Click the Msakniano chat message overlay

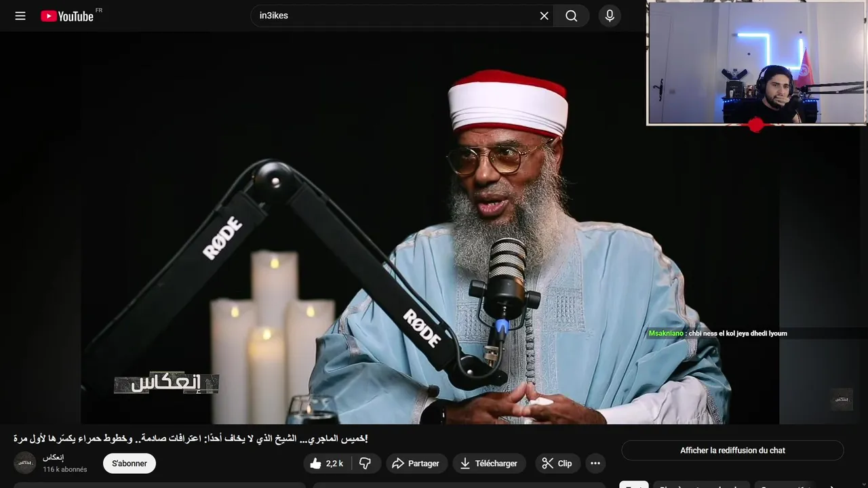click(x=717, y=333)
